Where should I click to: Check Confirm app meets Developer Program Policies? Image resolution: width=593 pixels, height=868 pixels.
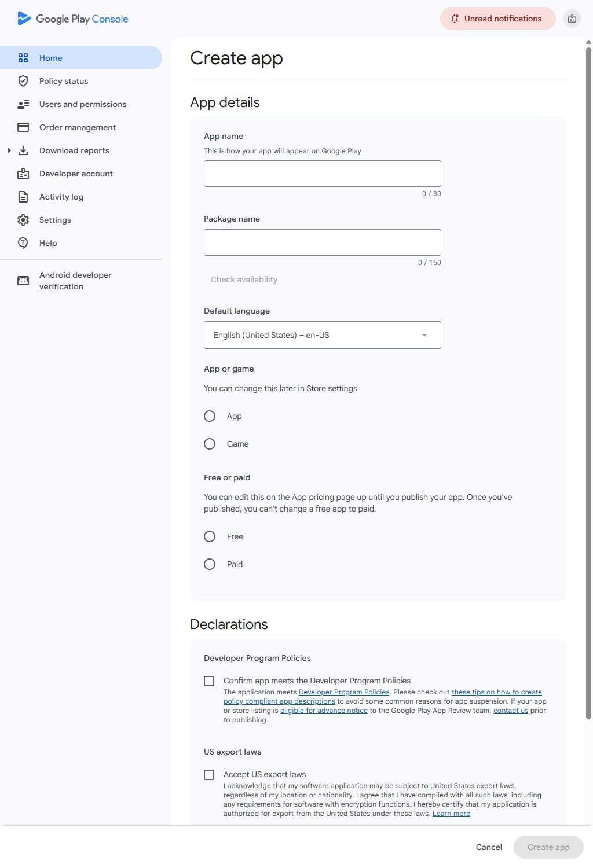click(x=209, y=681)
